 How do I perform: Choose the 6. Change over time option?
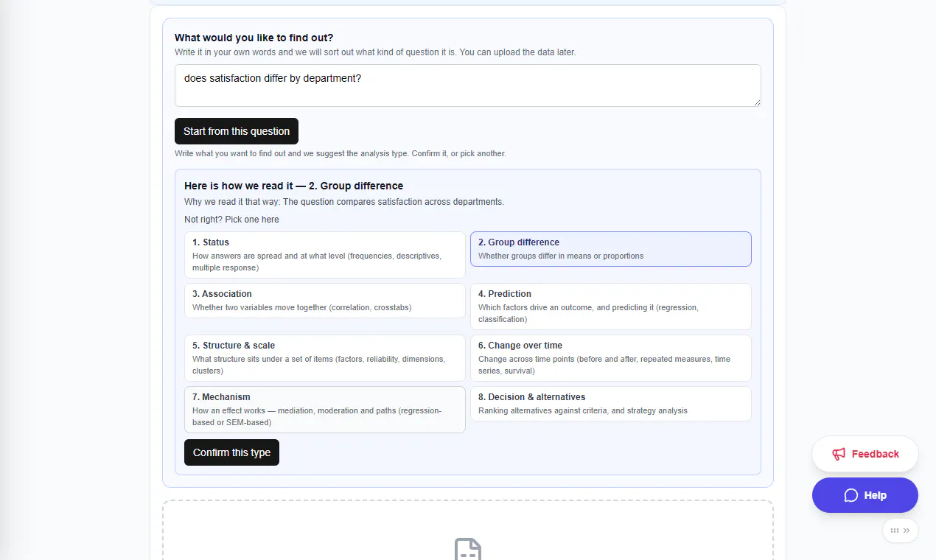point(611,358)
